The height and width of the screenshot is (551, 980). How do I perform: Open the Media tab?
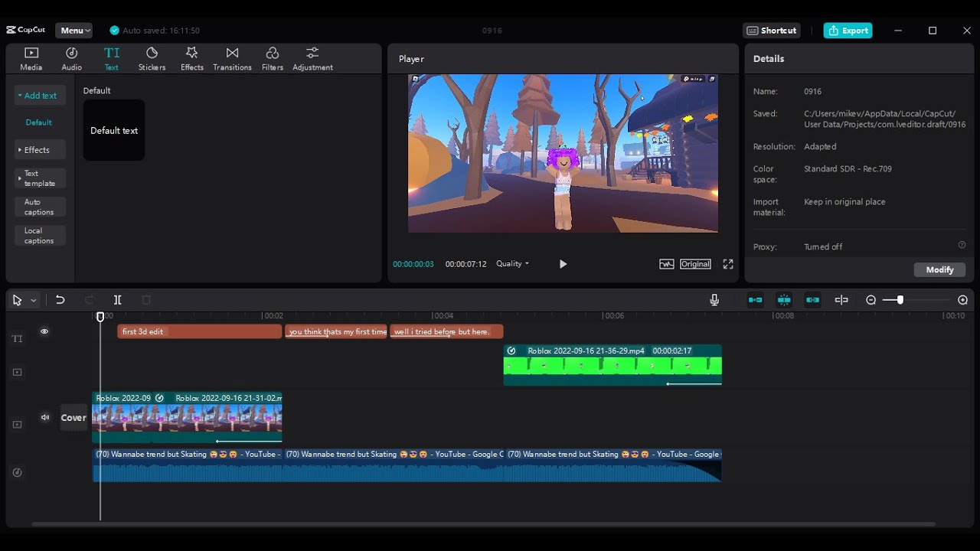pos(31,59)
